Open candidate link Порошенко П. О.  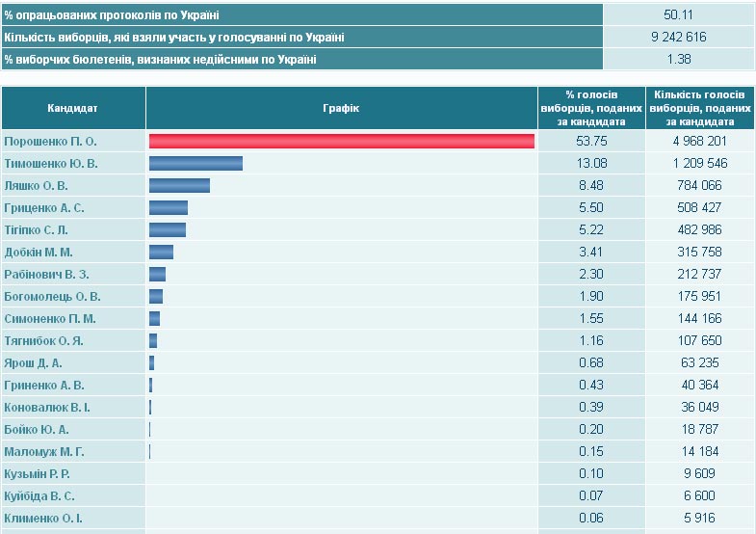pyautogui.click(x=51, y=142)
